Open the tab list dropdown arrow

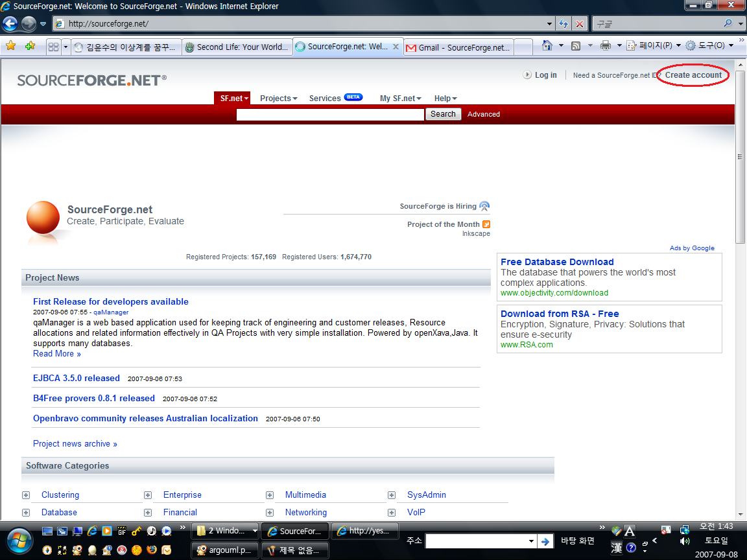(x=65, y=47)
